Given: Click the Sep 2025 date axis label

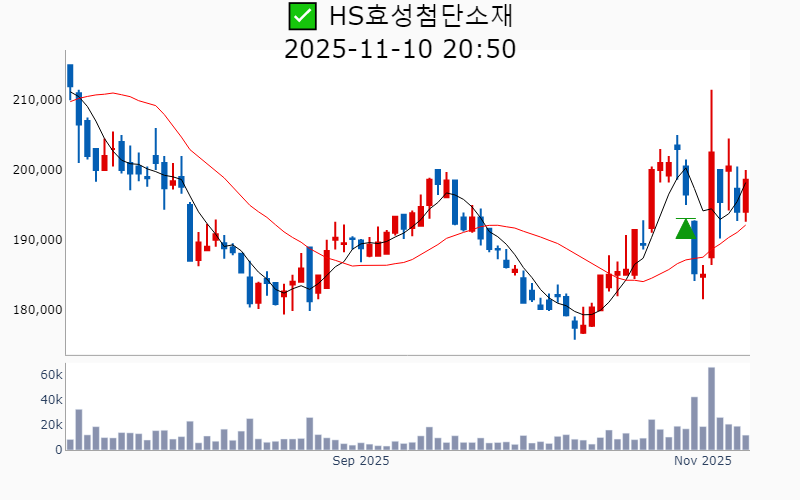Looking at the screenshot, I should pyautogui.click(x=360, y=461).
